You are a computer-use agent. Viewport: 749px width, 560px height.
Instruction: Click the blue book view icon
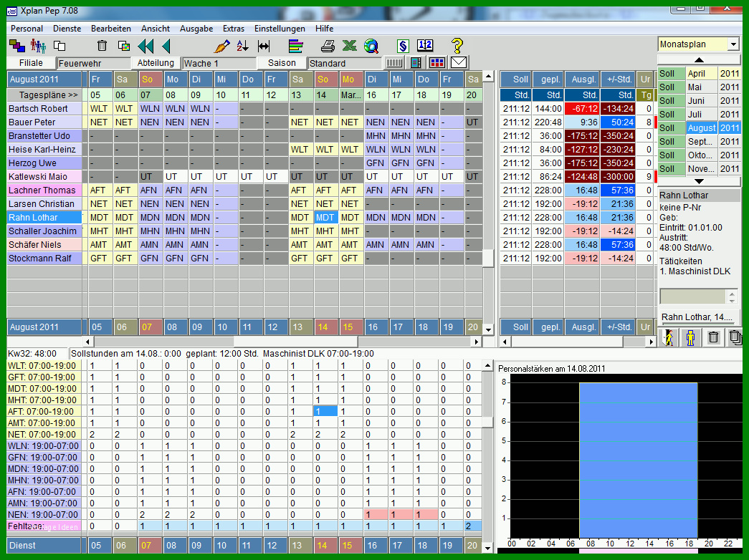coord(416,62)
